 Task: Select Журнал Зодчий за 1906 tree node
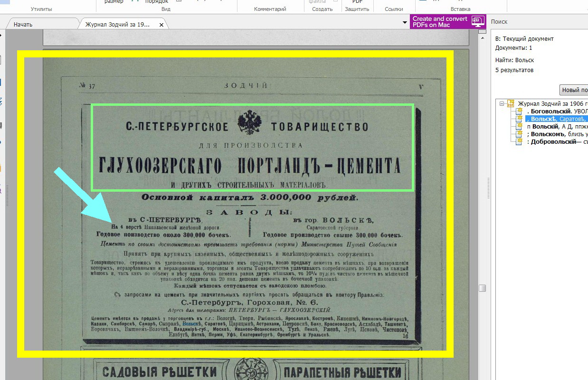click(552, 103)
